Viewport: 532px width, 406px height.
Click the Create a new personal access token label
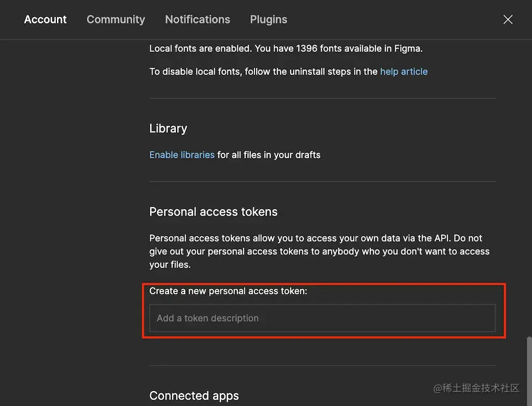(228, 291)
